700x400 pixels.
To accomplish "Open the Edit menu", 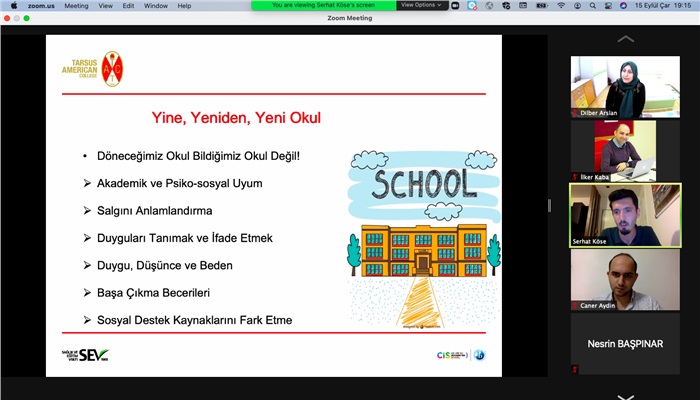I will 129,6.
